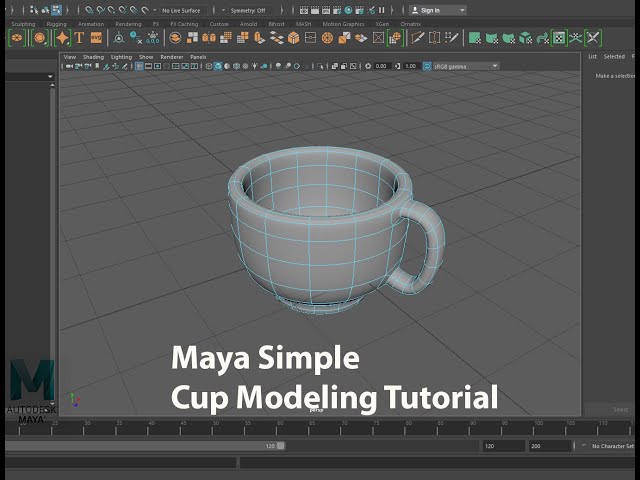Open the Renderer menu in viewport panel
This screenshot has width=640, height=480.
point(172,57)
